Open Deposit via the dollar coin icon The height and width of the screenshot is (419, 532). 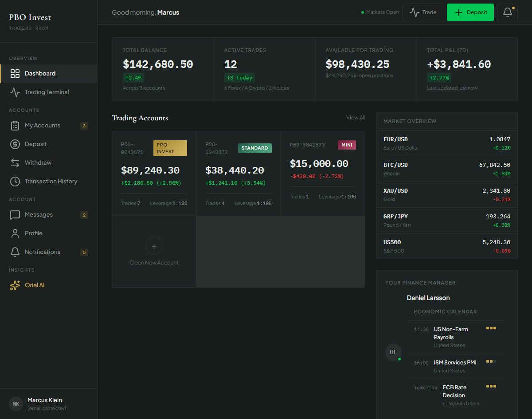[x=15, y=144]
